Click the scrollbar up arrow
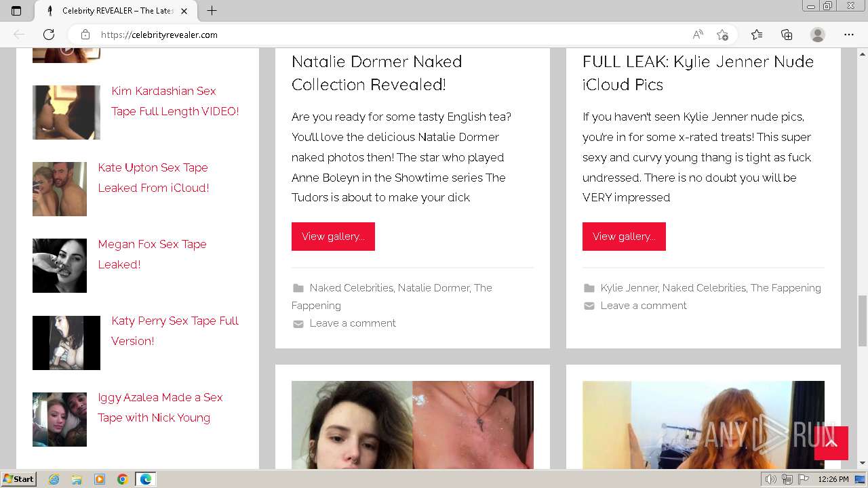868x488 pixels. pos(863,53)
